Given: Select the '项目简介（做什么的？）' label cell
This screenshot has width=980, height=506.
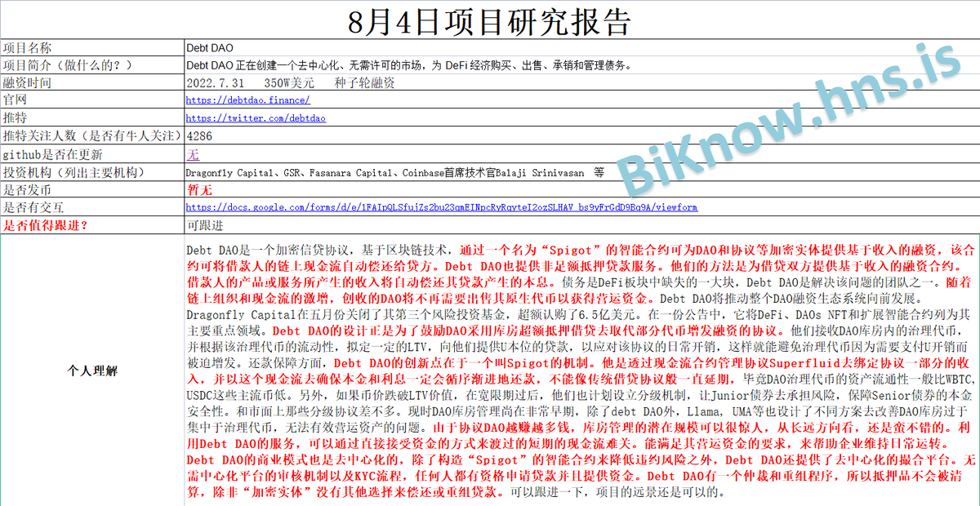Looking at the screenshot, I should click(x=92, y=65).
